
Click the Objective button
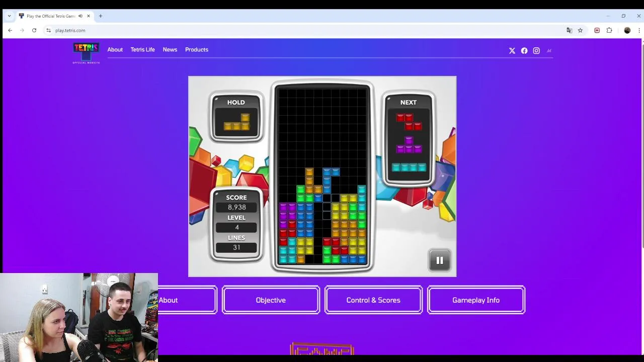pos(271,300)
